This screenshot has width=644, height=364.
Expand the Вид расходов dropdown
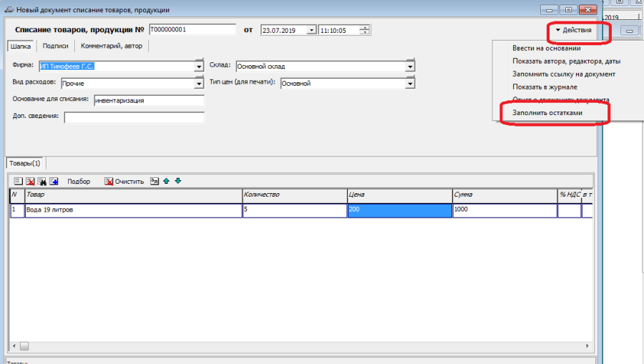[x=199, y=84]
